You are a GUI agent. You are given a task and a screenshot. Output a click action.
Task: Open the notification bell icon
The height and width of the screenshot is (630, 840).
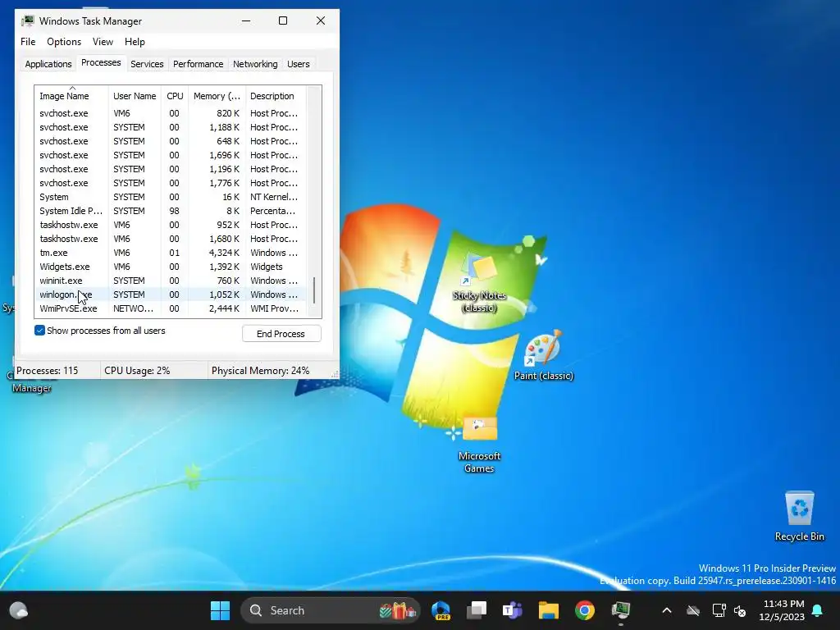point(818,610)
